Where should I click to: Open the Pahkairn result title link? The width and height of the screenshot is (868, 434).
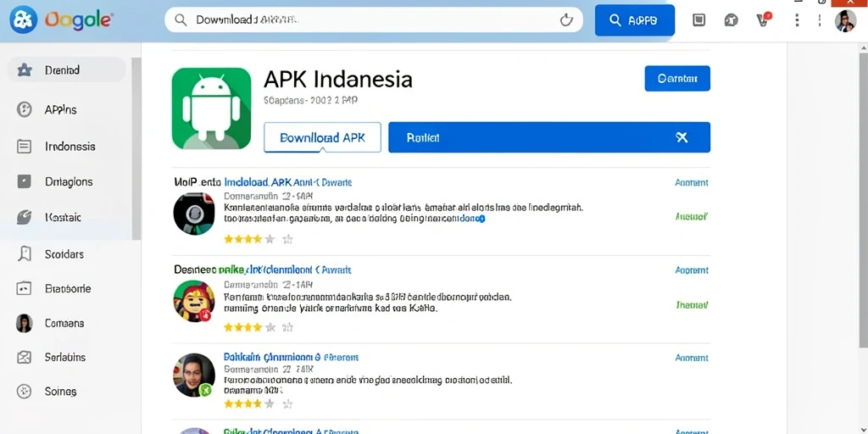click(x=292, y=358)
